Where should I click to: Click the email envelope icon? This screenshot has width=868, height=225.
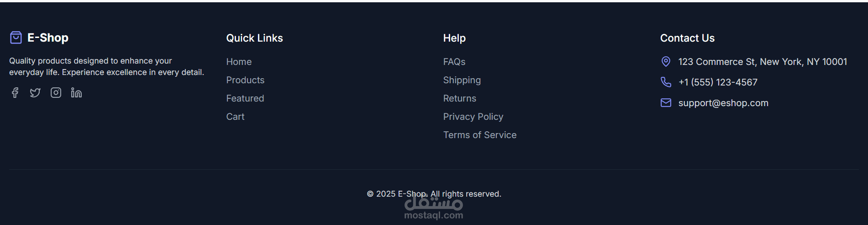click(x=666, y=103)
